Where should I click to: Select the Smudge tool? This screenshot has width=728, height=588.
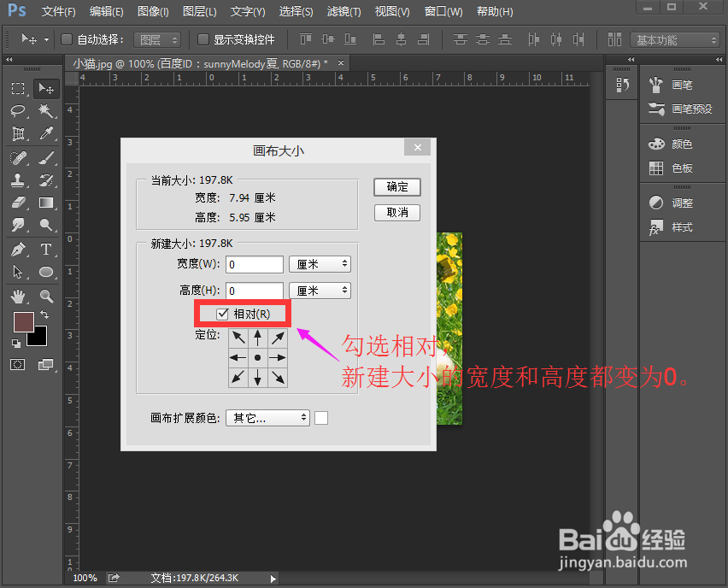[x=18, y=226]
